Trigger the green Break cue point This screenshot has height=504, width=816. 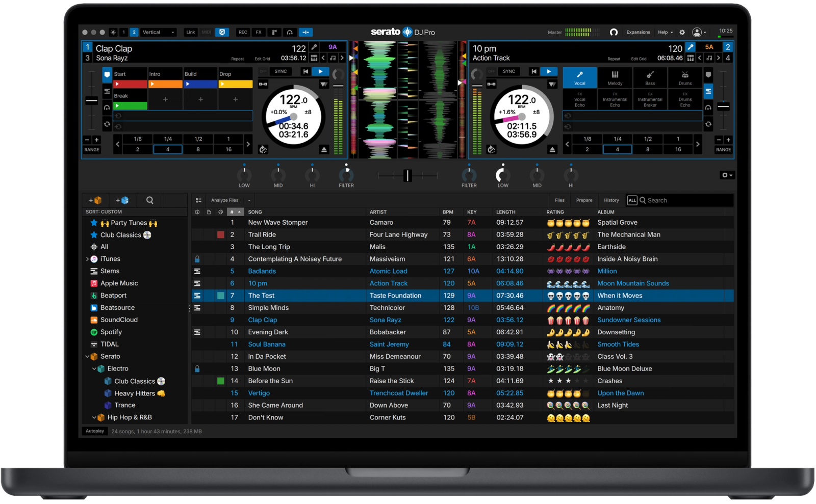[x=130, y=106]
